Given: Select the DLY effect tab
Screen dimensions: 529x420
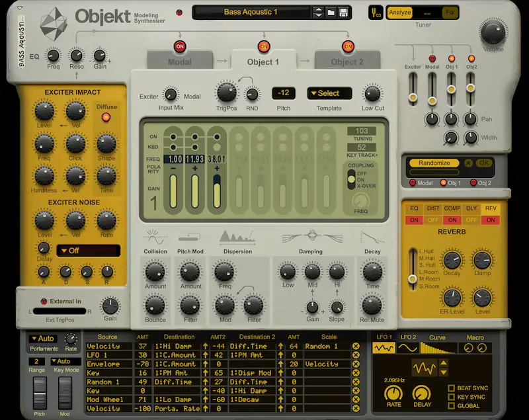Looking at the screenshot, I should [471, 208].
